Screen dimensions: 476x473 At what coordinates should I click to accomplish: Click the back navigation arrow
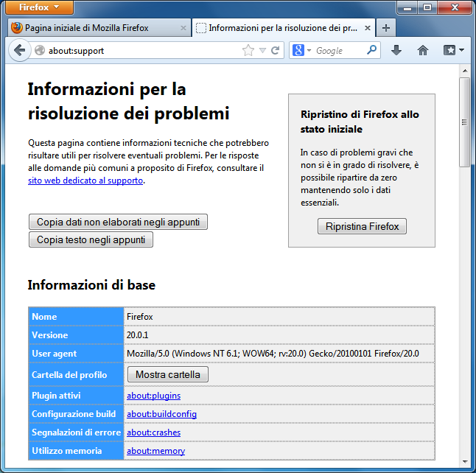(x=19, y=51)
